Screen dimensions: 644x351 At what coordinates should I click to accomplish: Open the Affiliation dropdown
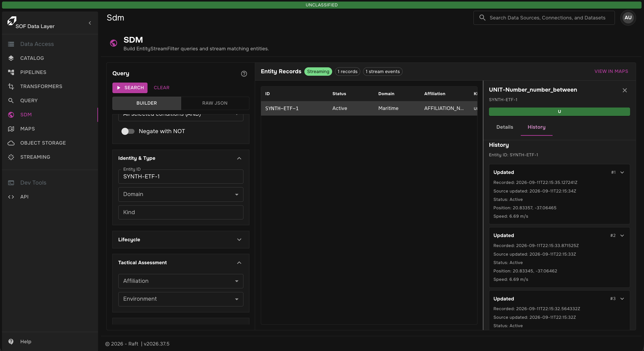coord(181,281)
